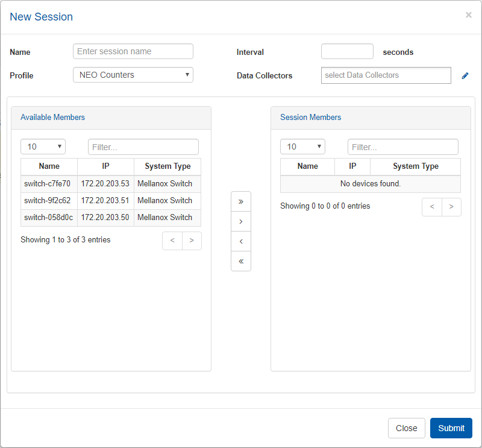Click the Available Members Filter box

tap(143, 147)
